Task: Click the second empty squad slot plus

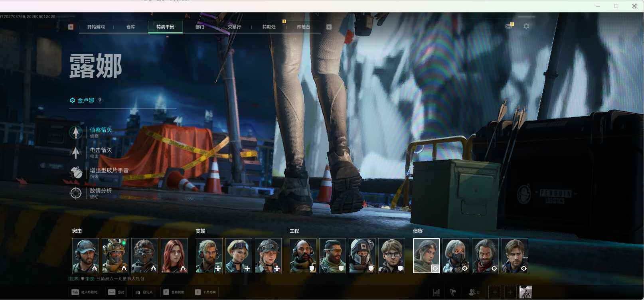Action: (510, 292)
